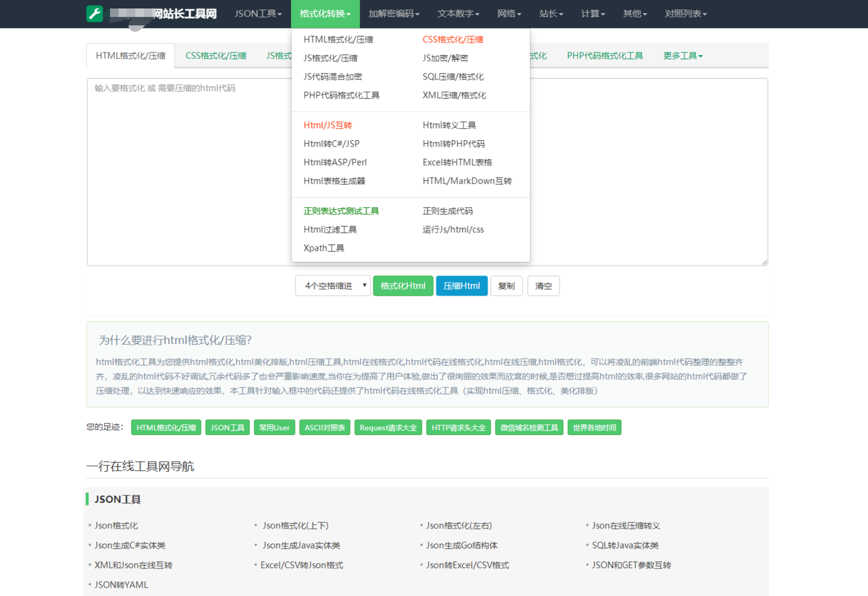The image size is (868, 596).
Task: Open the 微信域名检测工具 footprint tag
Action: pos(529,427)
